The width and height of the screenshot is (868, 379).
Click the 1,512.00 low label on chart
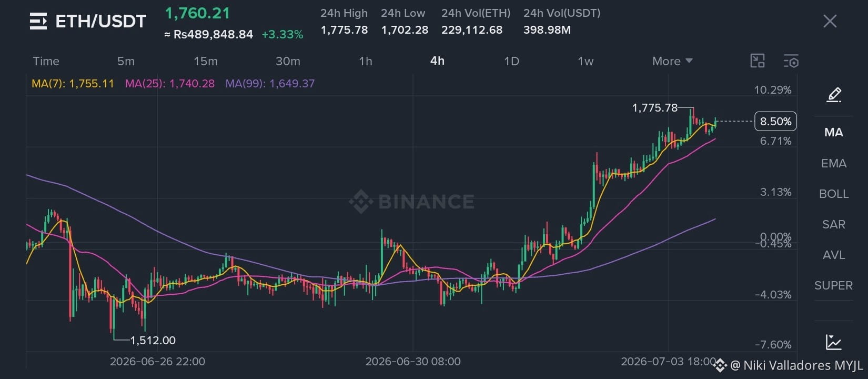point(153,341)
